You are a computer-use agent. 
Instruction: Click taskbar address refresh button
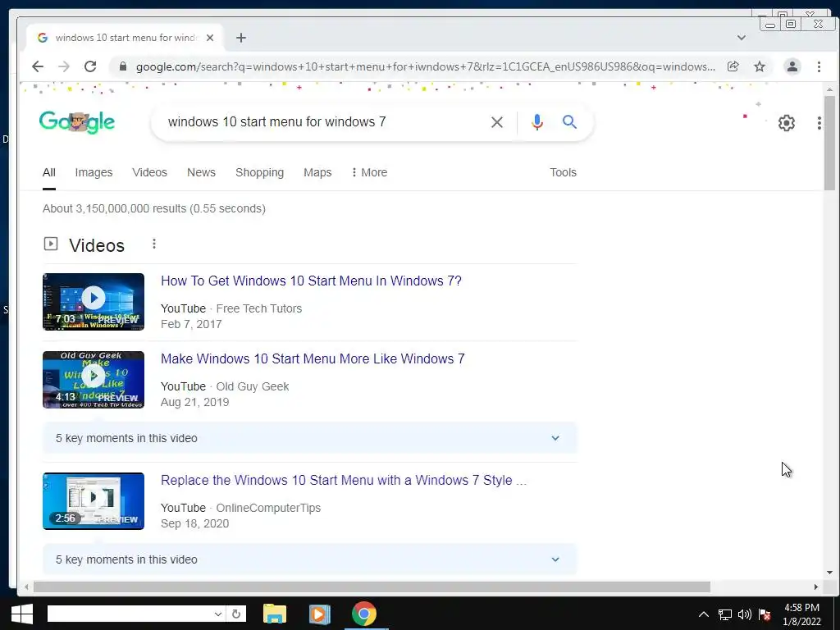click(x=236, y=614)
